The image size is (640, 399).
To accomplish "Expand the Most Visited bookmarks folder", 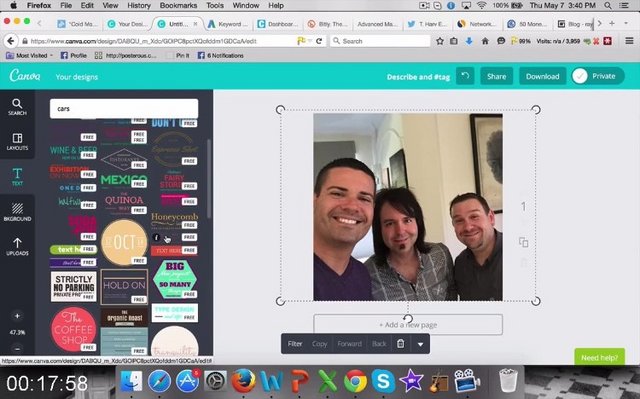I will (x=29, y=55).
